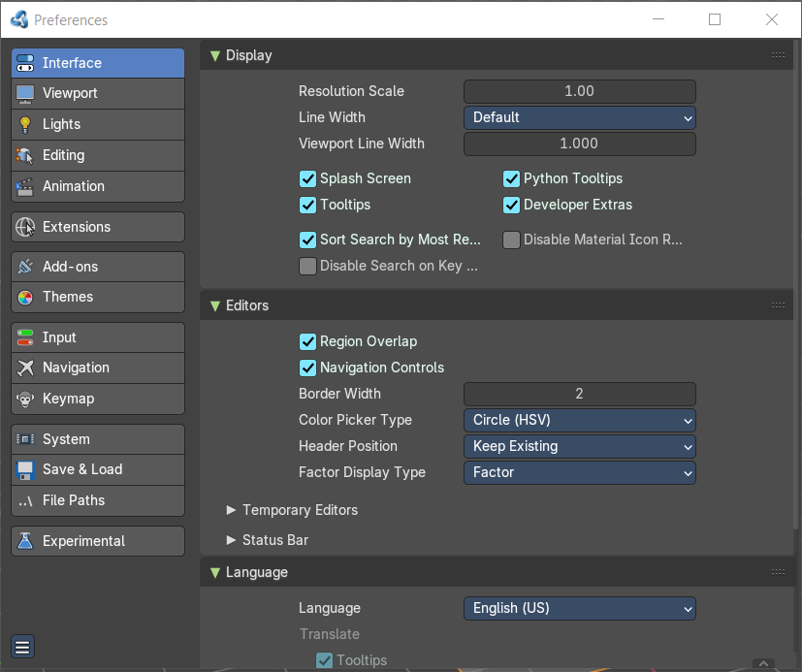Click the Resolution Scale value slider
The width and height of the screenshot is (802, 672).
(580, 91)
